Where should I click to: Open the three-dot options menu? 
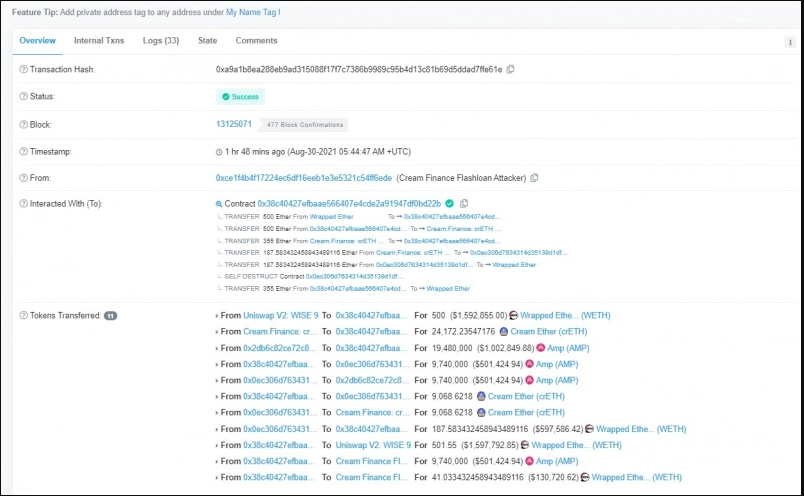point(790,42)
